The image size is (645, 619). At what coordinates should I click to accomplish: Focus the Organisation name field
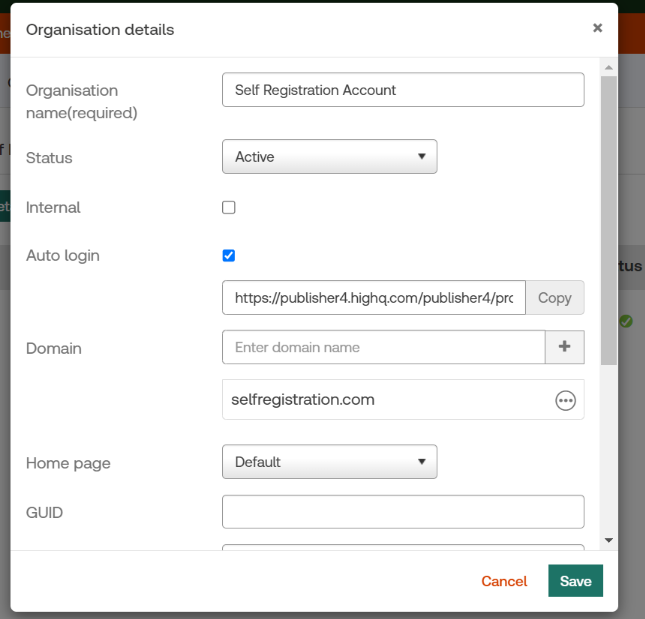coord(402,90)
